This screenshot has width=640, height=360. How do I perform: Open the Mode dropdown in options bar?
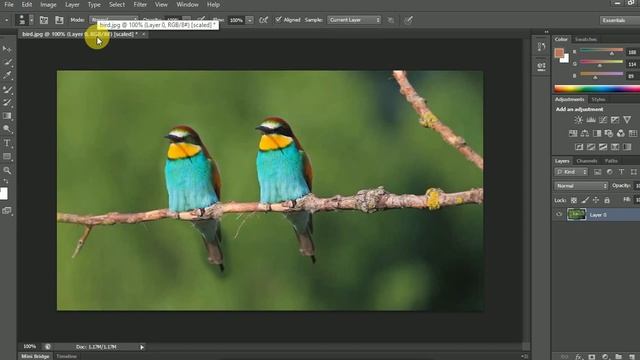(x=113, y=20)
